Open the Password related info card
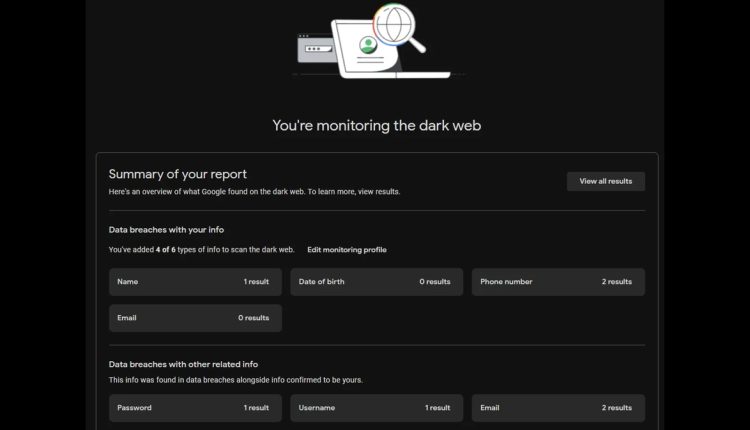This screenshot has width=750, height=430. pyautogui.click(x=195, y=408)
